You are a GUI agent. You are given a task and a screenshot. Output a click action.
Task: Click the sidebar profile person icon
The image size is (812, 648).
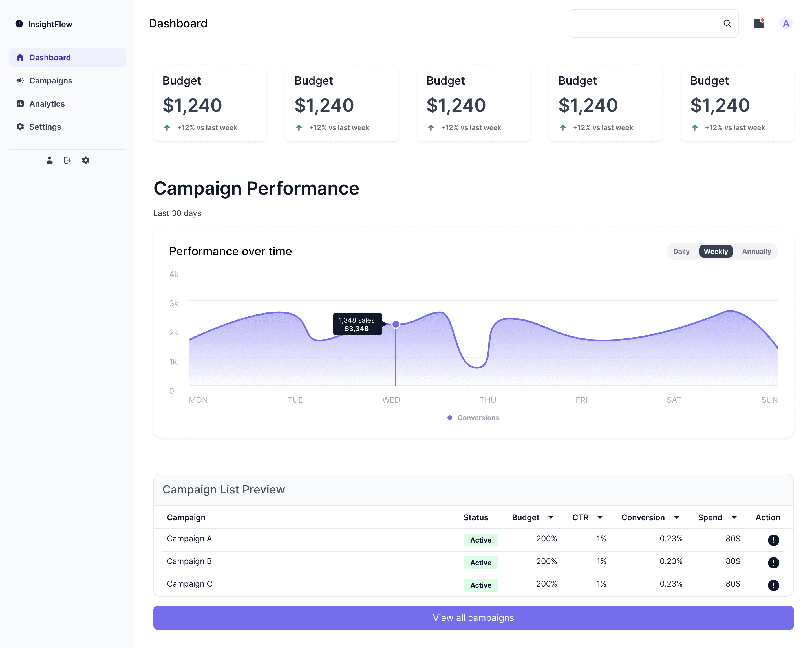pos(49,160)
